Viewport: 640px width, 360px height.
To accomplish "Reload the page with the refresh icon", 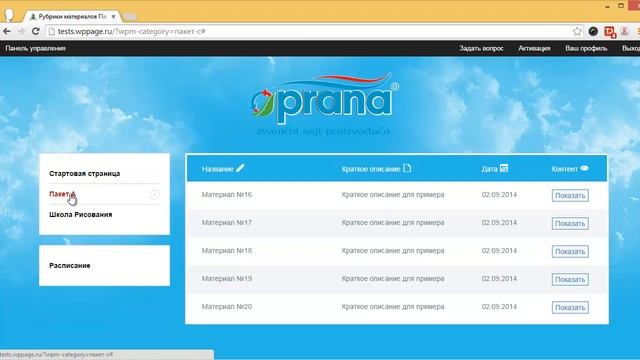I will point(36,31).
